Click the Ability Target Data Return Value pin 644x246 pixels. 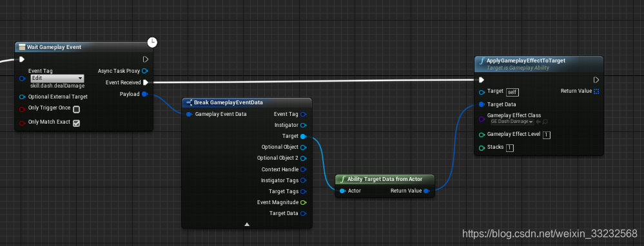[x=426, y=191]
